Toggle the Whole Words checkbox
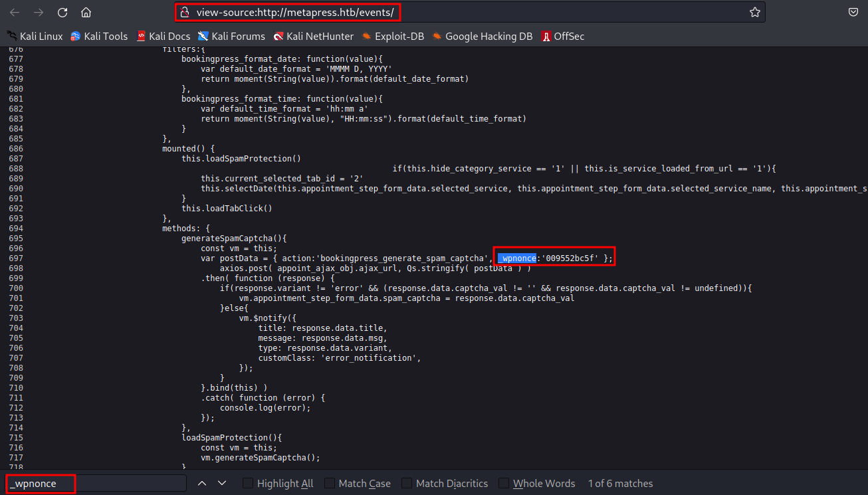This screenshot has height=495, width=868. click(x=504, y=484)
